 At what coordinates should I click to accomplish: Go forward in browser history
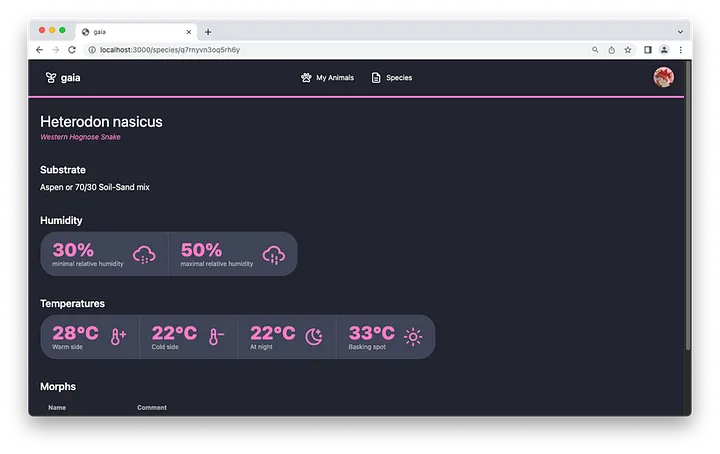(x=56, y=50)
